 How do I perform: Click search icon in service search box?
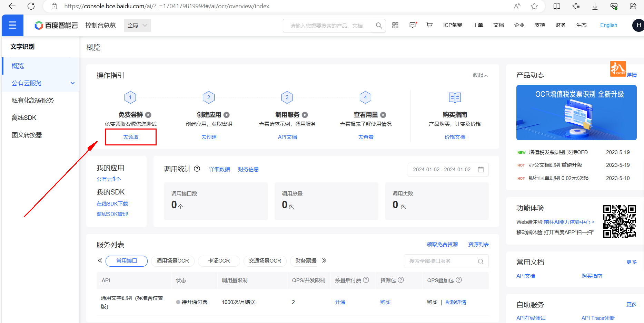tap(480, 261)
